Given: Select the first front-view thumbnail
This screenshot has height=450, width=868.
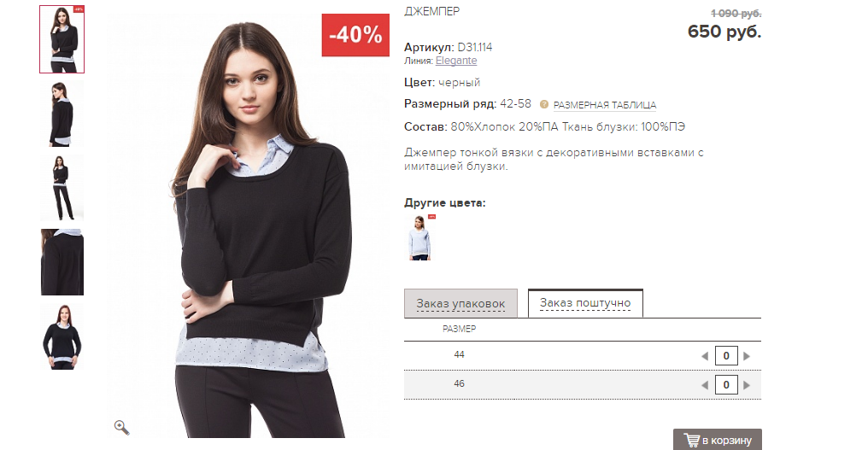Looking at the screenshot, I should point(62,39).
